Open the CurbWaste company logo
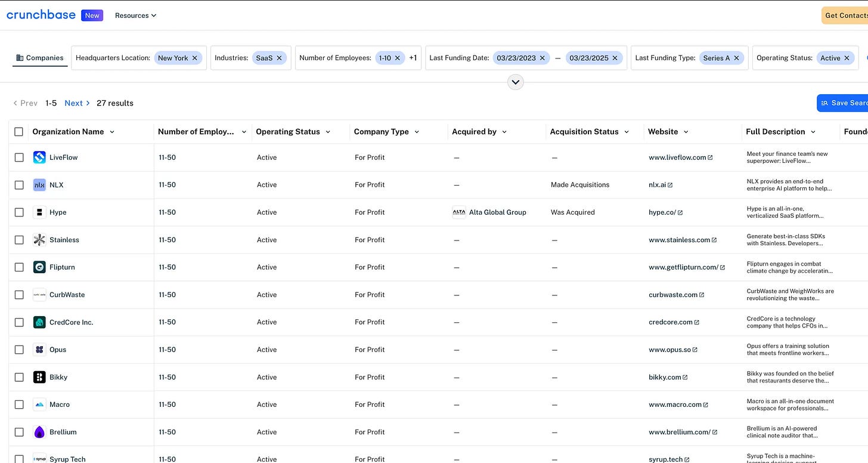868x463 pixels. pyautogui.click(x=39, y=295)
